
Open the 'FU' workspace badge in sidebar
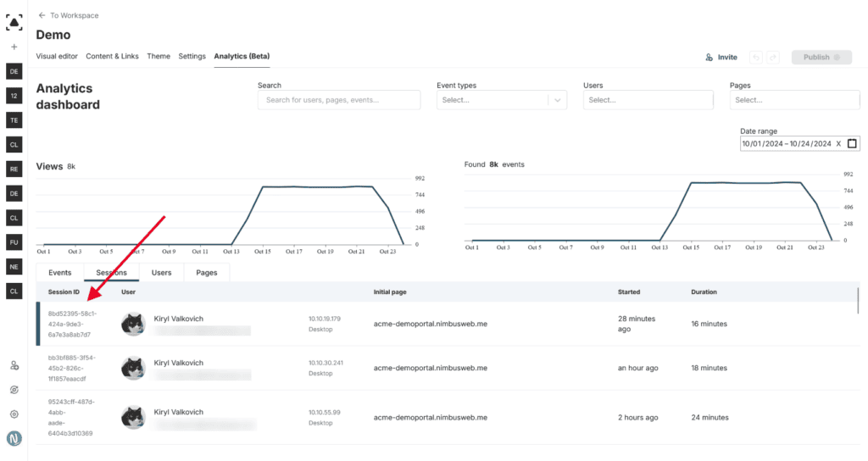point(14,242)
